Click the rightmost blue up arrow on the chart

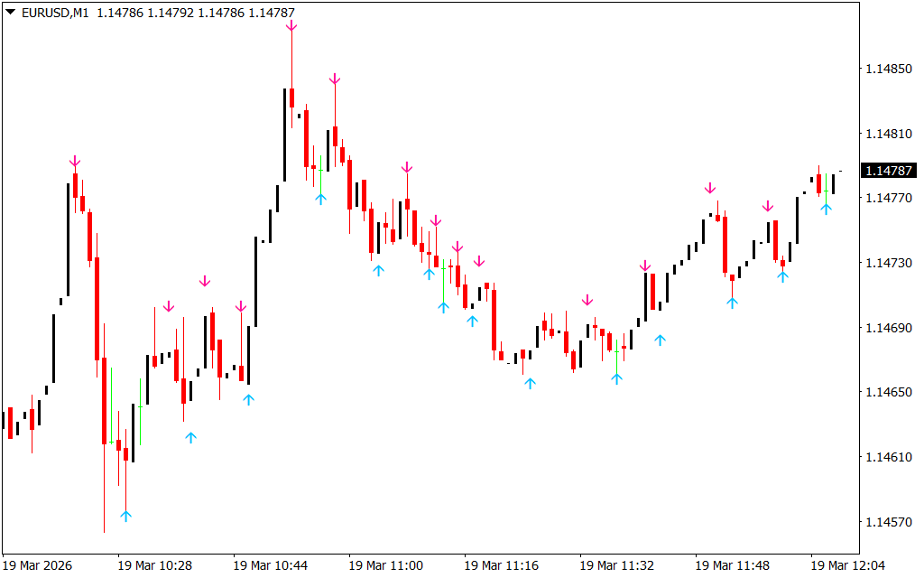coord(826,208)
